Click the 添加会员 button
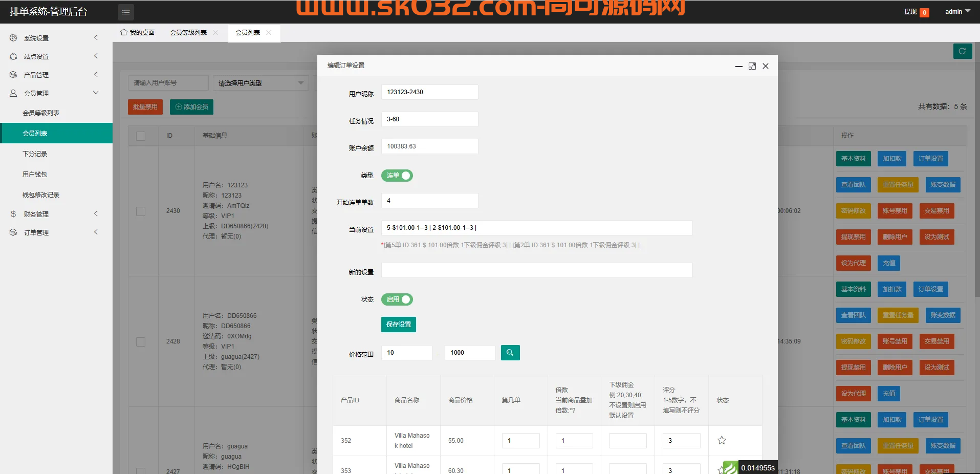This screenshot has width=980, height=474. 191,106
